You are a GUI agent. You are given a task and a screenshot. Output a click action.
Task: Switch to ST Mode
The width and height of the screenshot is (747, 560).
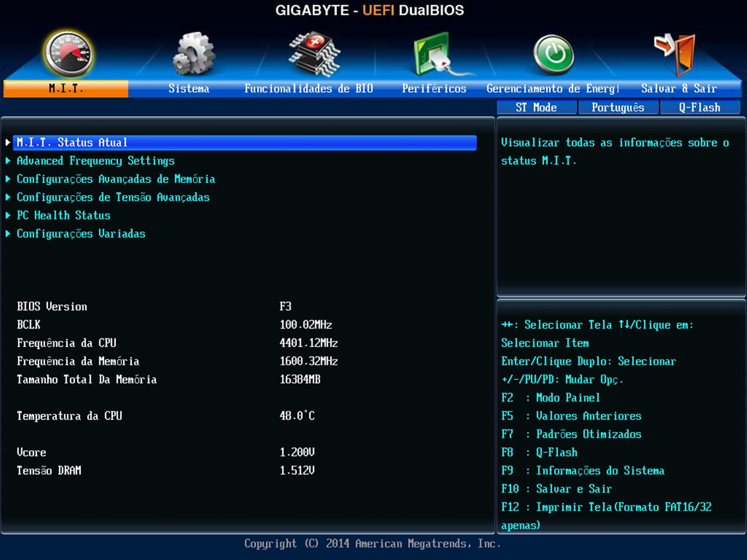[536, 108]
